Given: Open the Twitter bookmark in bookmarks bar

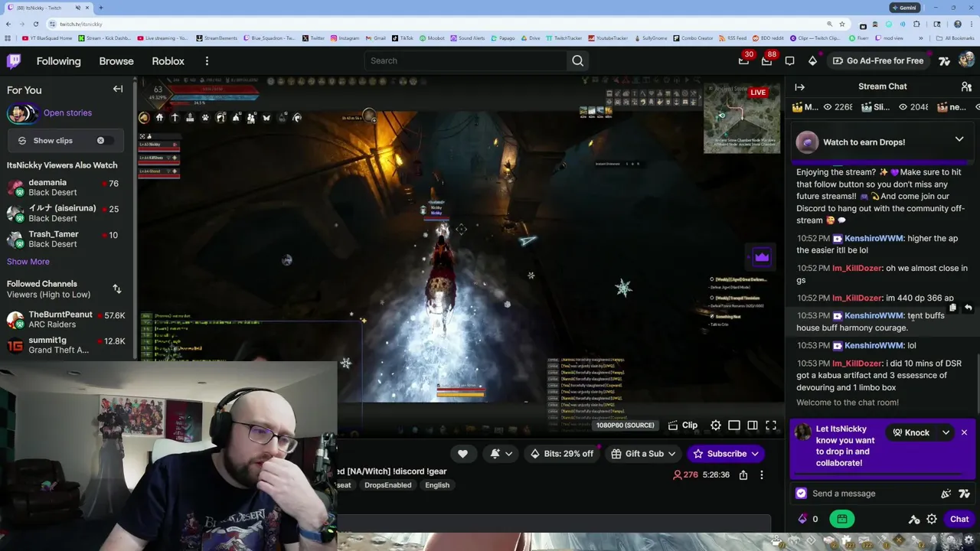Looking at the screenshot, I should coord(314,37).
